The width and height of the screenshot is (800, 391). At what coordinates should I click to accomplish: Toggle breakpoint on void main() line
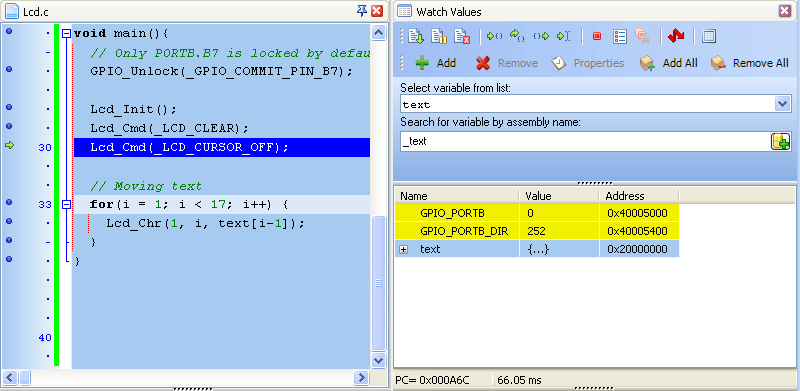point(9,31)
